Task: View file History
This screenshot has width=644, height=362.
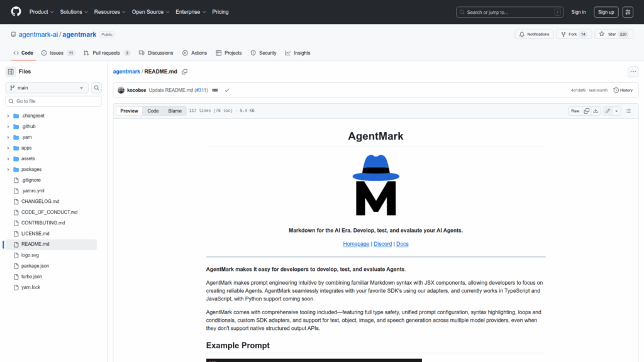Action: click(623, 90)
